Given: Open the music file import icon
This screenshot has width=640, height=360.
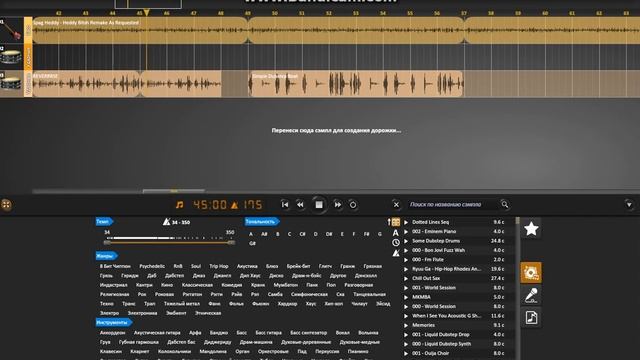Looking at the screenshot, I should pos(531,318).
